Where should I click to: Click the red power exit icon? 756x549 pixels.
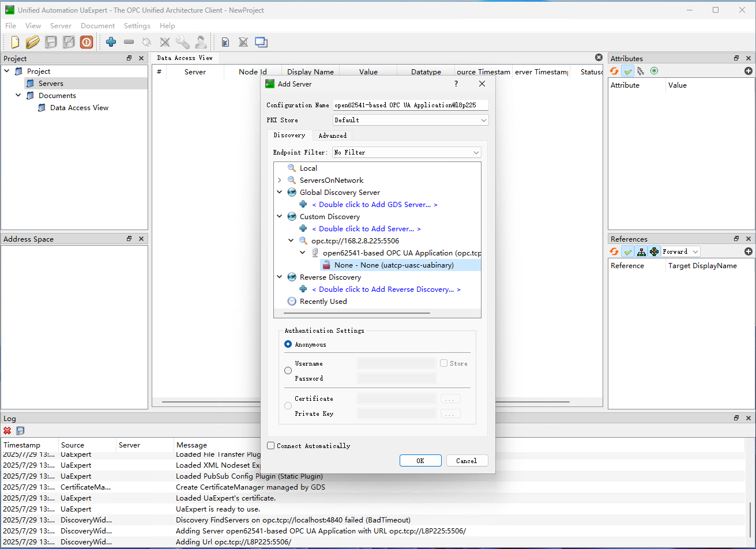(x=86, y=42)
